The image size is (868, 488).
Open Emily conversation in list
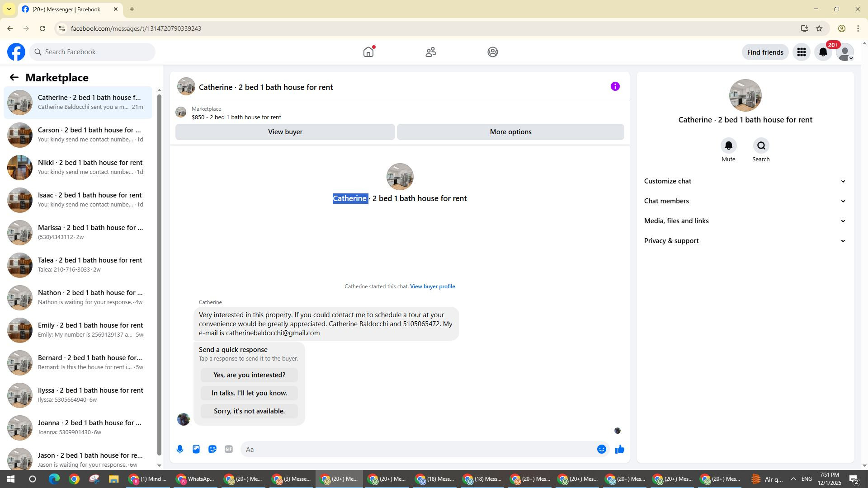pos(78,330)
